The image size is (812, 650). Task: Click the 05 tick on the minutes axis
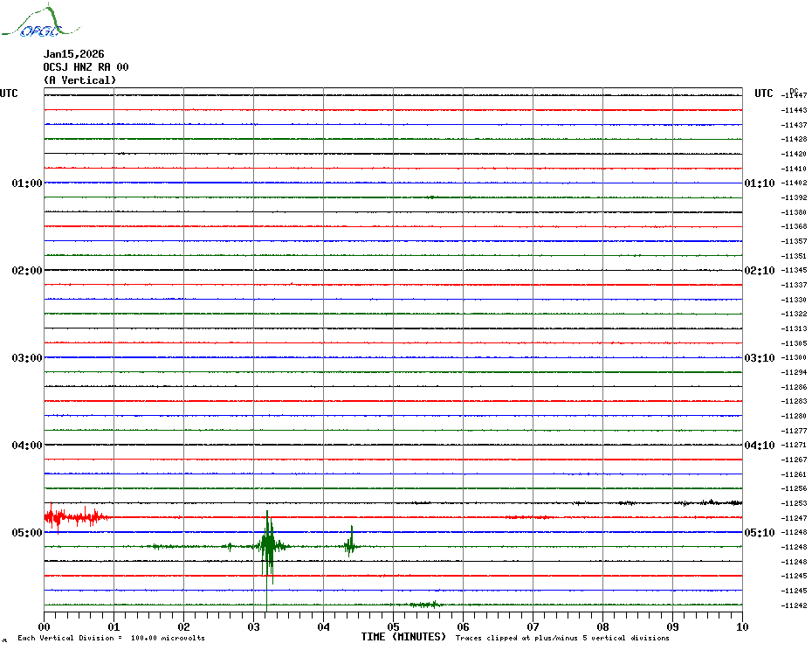[x=393, y=626]
